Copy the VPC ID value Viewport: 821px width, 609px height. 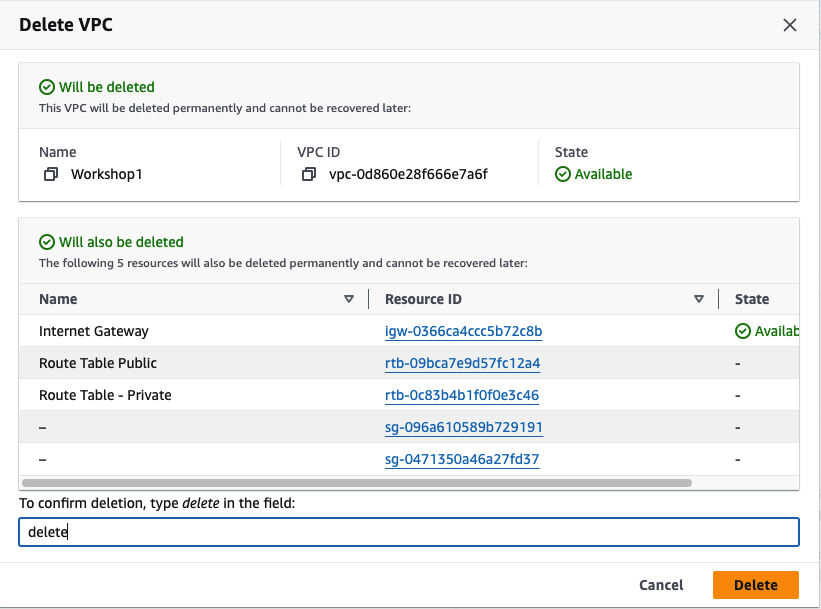click(x=309, y=174)
